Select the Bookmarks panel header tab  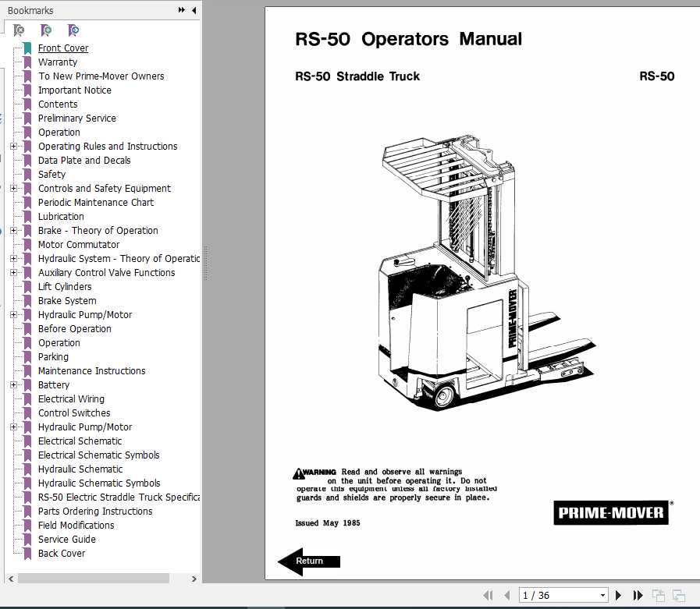pyautogui.click(x=31, y=10)
